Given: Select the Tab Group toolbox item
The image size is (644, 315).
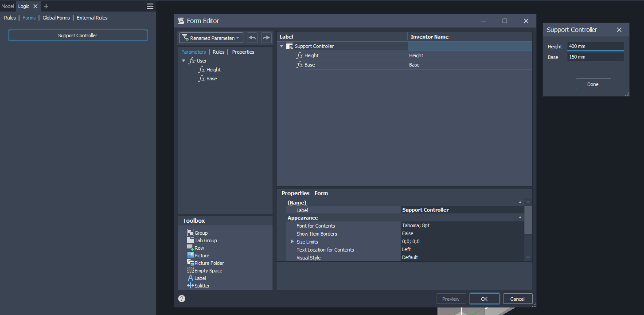Looking at the screenshot, I should point(205,240).
